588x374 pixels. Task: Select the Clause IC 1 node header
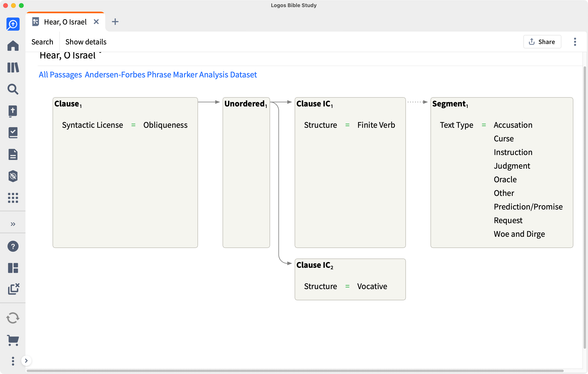pos(315,104)
